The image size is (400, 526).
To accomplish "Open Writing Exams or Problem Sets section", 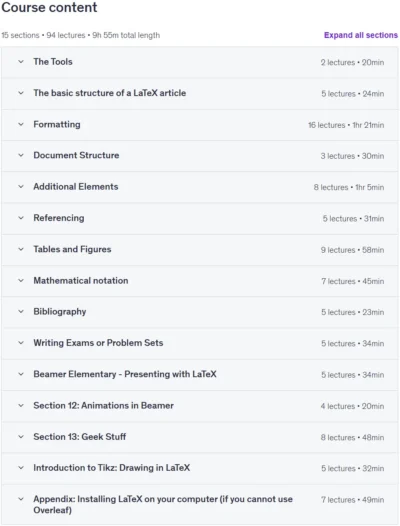I will coord(98,343).
